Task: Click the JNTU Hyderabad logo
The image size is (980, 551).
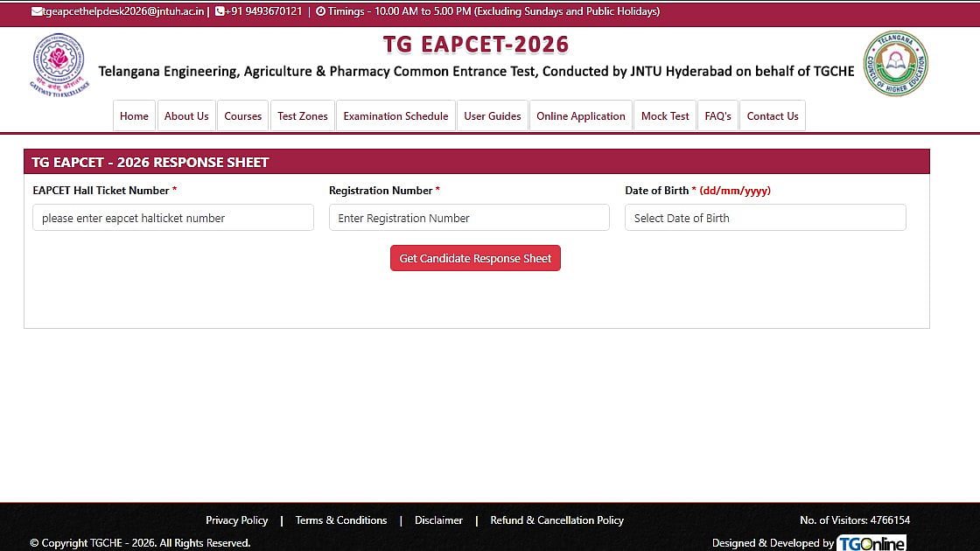Action: 59,65
